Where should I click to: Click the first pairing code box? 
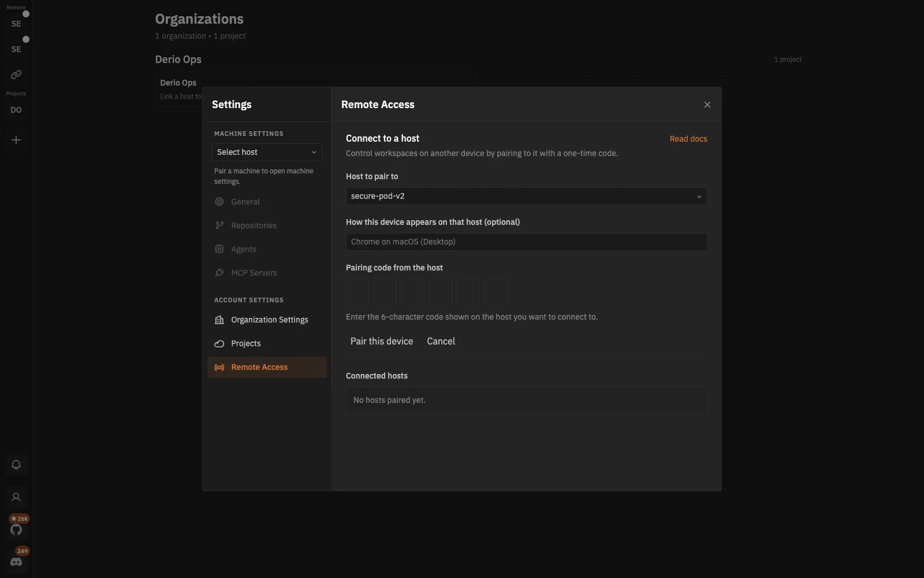(357, 292)
